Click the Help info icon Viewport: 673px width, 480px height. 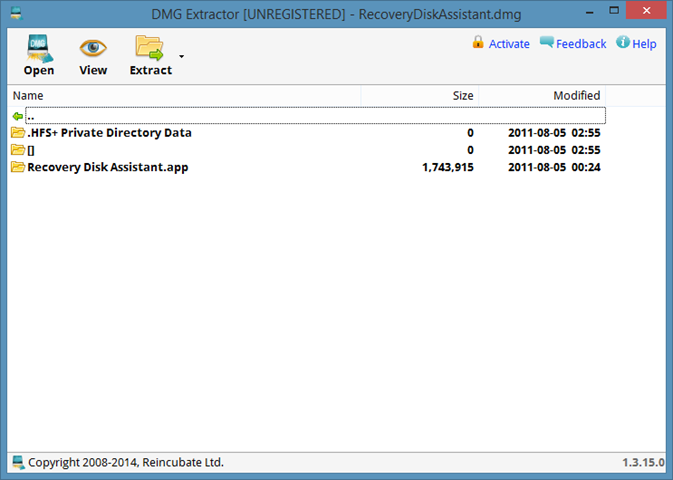(623, 43)
